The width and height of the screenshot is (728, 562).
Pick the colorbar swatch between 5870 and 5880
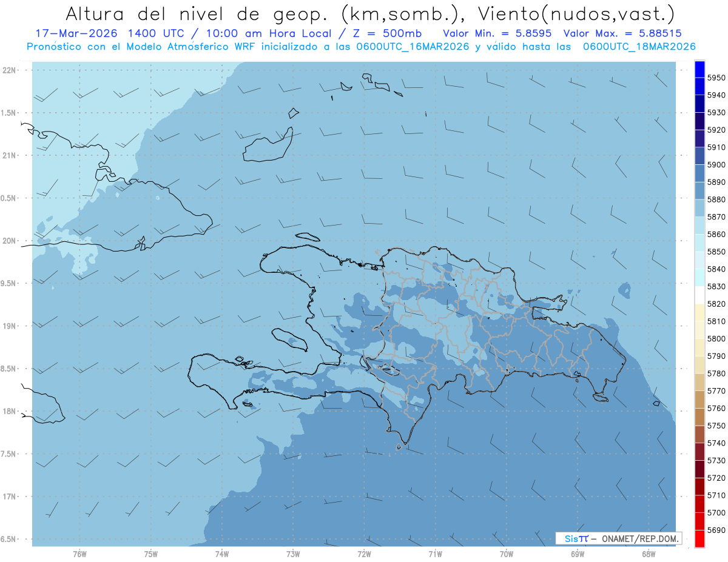[x=699, y=208]
